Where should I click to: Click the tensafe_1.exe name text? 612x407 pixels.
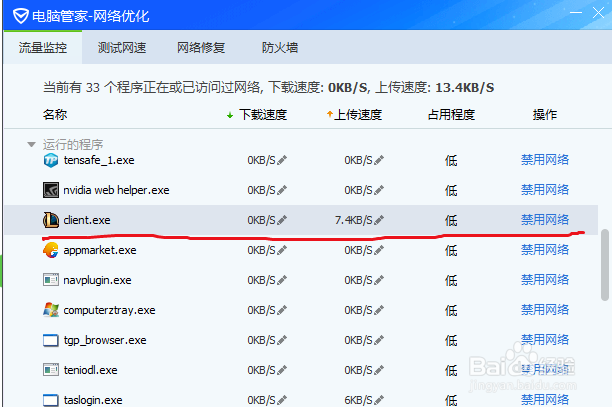[x=99, y=160]
